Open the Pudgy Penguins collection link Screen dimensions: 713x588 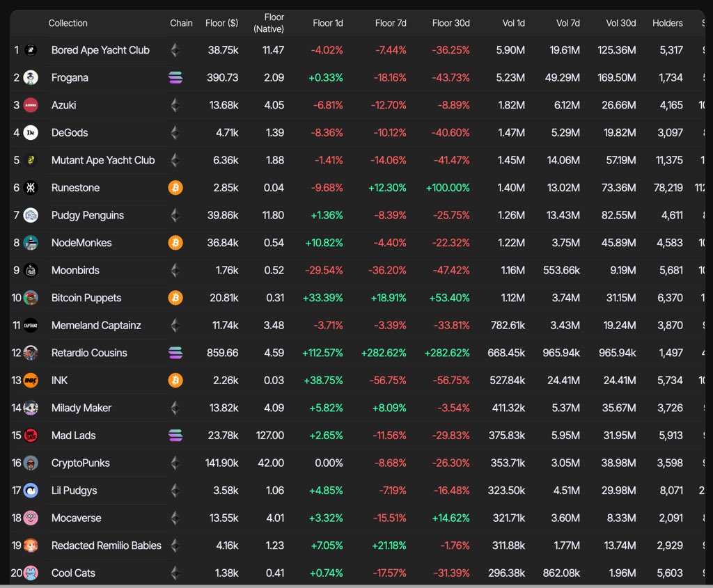click(88, 215)
